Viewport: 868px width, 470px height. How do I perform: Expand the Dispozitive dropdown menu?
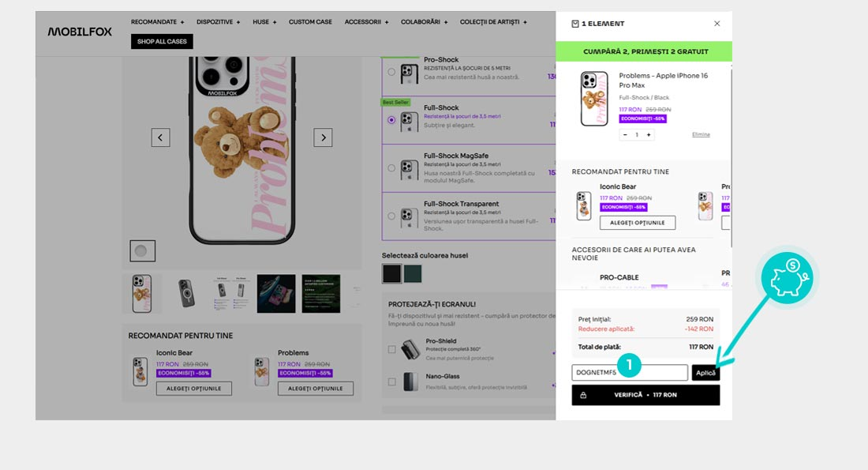click(x=217, y=22)
